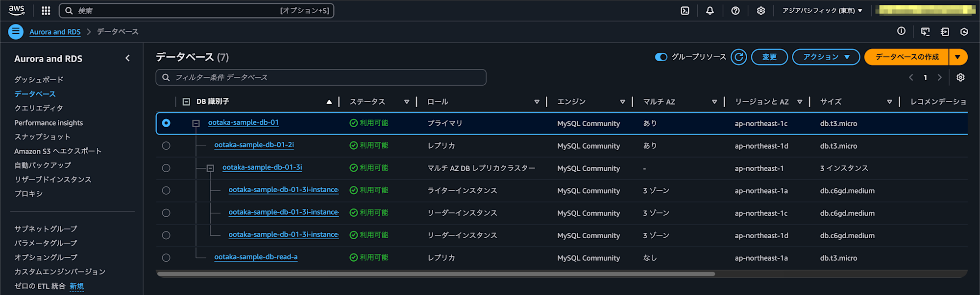Focus the database filter field
This screenshot has height=295, width=980.
pos(321,77)
